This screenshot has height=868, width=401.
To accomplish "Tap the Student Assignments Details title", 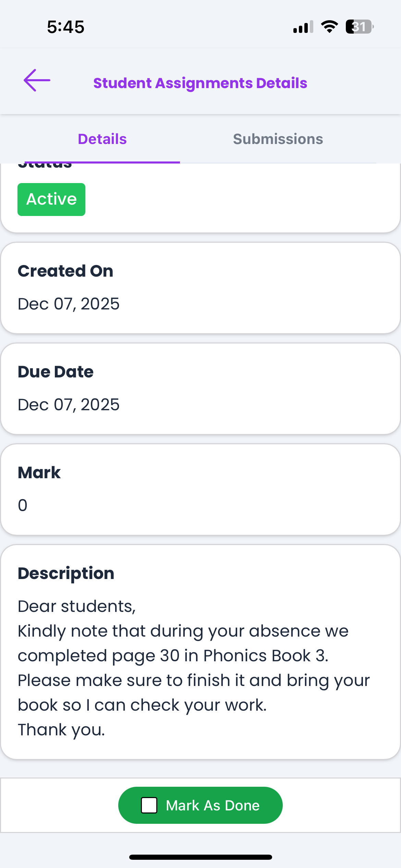I will point(200,83).
